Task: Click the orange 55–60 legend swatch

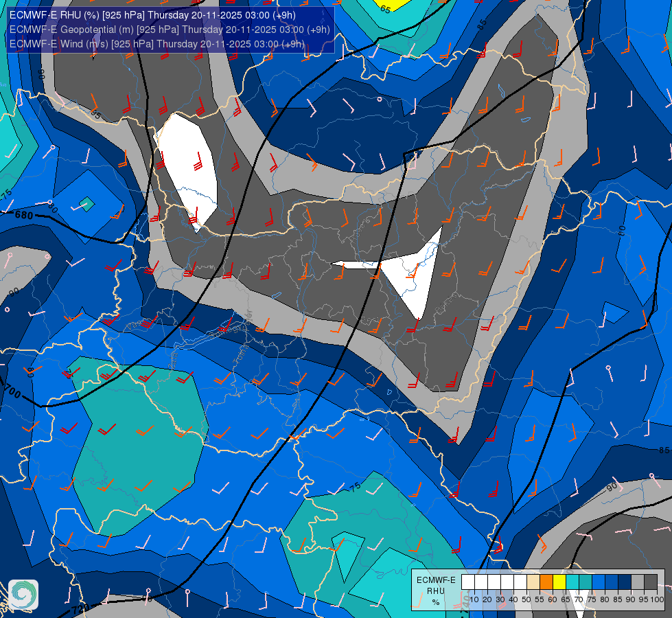Action: [x=546, y=582]
